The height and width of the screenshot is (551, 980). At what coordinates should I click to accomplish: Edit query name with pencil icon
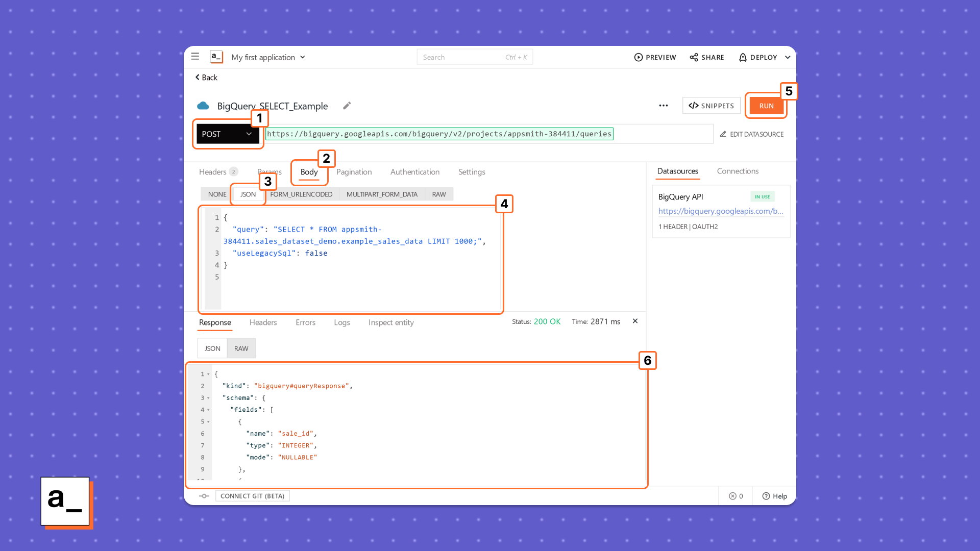[347, 106]
